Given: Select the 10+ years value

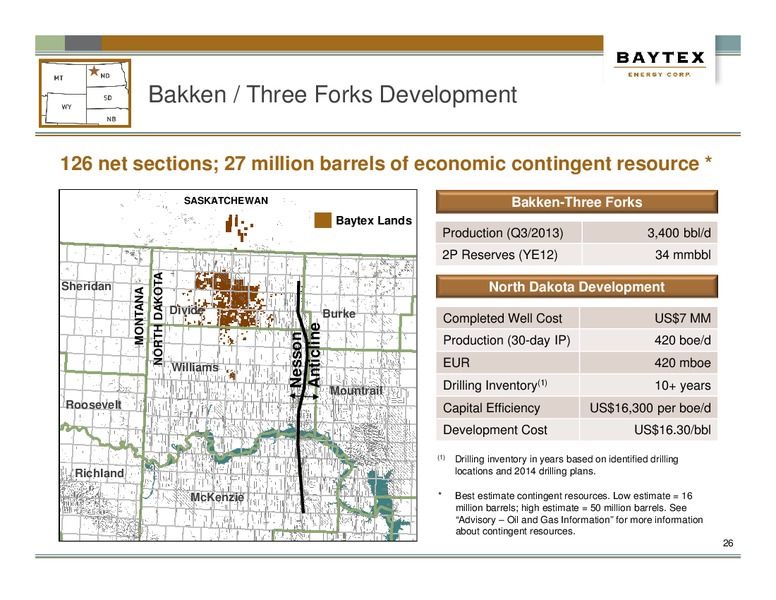Looking at the screenshot, I should point(682,386).
